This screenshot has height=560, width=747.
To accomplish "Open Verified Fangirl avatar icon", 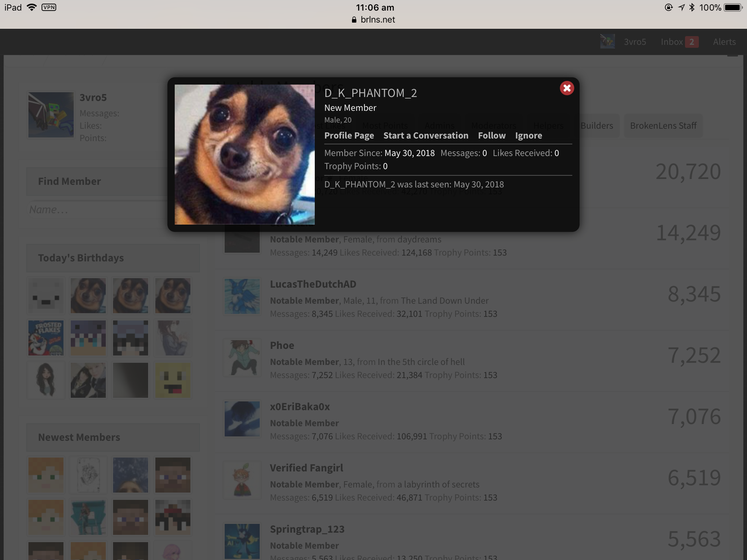I will click(242, 480).
